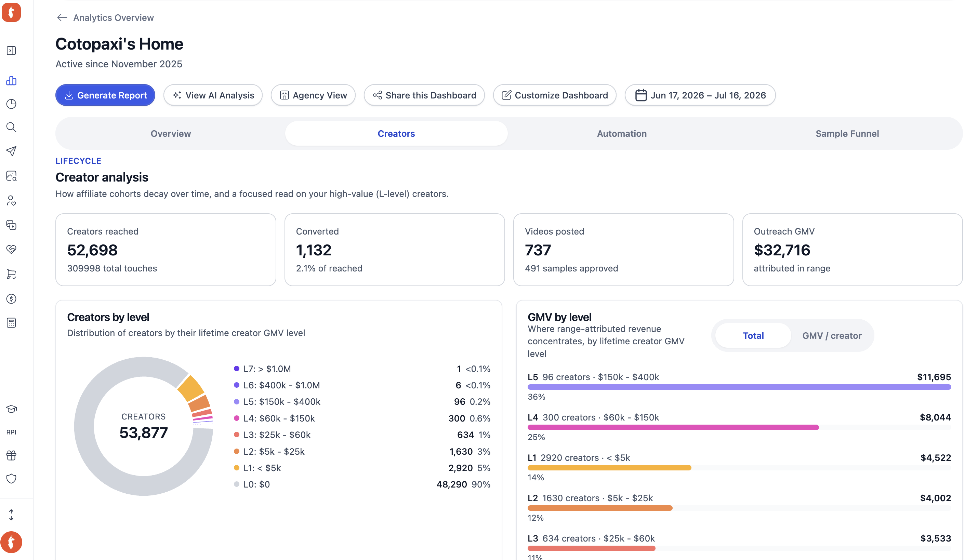Open the gift box sidebar icon

pyautogui.click(x=11, y=455)
